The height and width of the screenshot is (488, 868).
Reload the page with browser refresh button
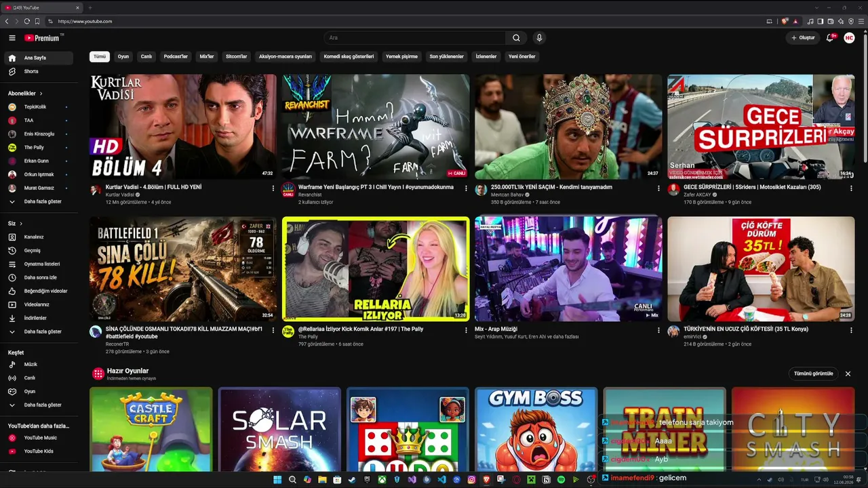click(x=26, y=21)
